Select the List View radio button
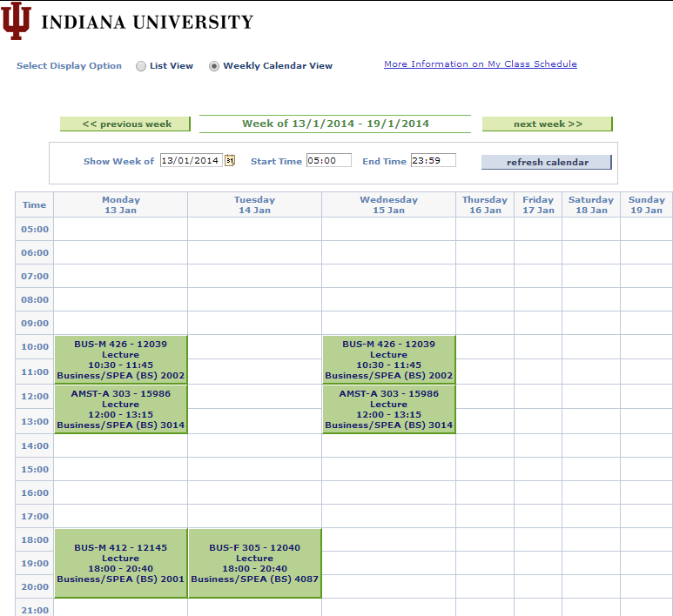Screen dimensions: 673x616 [141, 66]
